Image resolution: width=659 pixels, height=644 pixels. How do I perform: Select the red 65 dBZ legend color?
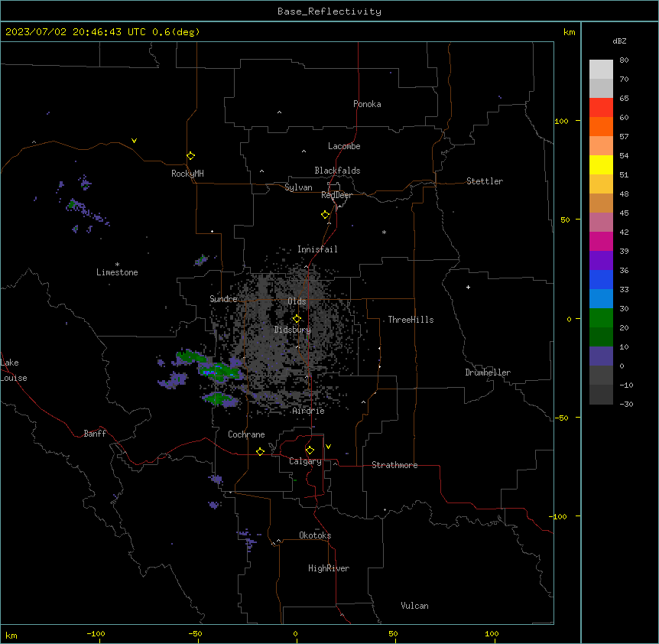point(601,107)
